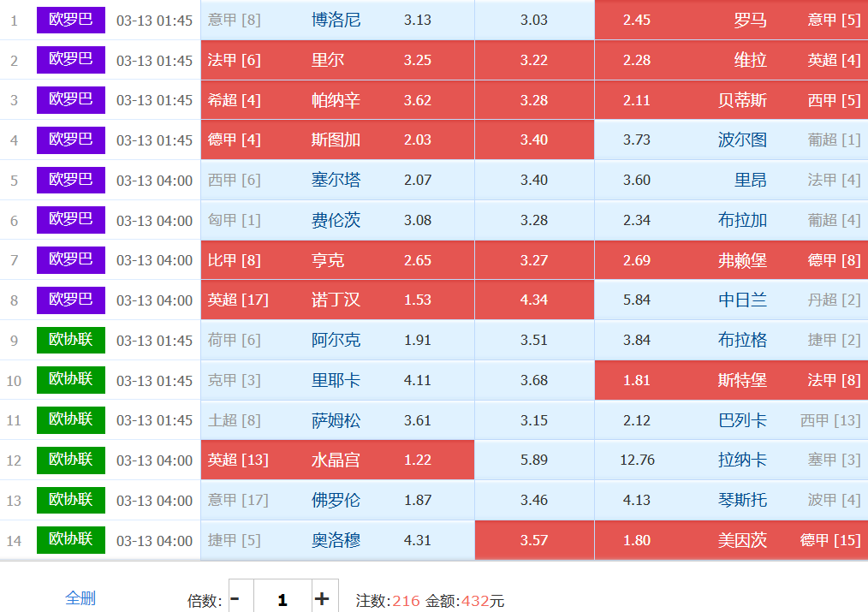The image size is (868, 612).
Task: Open the 诺丁汉 team name link
Action: pos(336,300)
